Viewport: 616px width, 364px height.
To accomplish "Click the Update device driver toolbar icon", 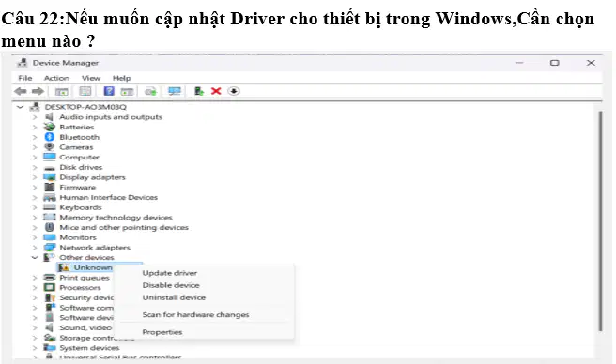I will 199,91.
